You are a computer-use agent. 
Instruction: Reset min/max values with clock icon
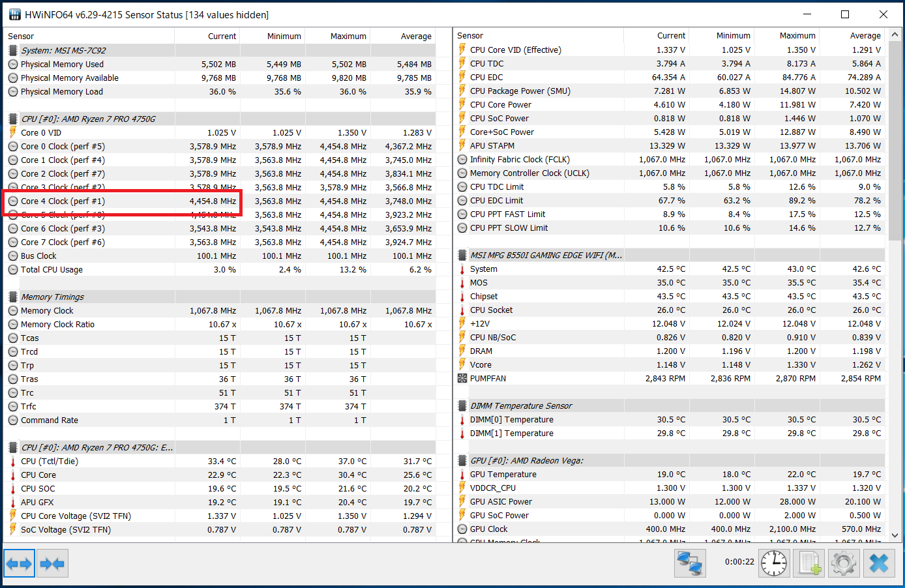tap(774, 563)
